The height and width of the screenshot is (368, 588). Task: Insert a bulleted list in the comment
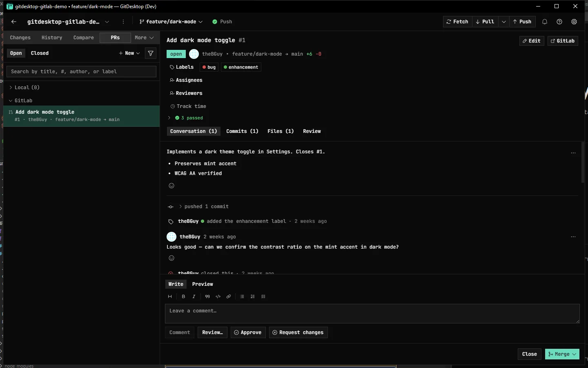242,296
